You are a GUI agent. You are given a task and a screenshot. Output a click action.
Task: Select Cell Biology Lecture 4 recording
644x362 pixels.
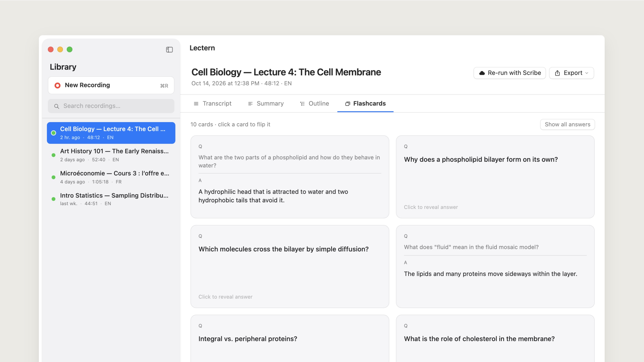click(x=111, y=133)
